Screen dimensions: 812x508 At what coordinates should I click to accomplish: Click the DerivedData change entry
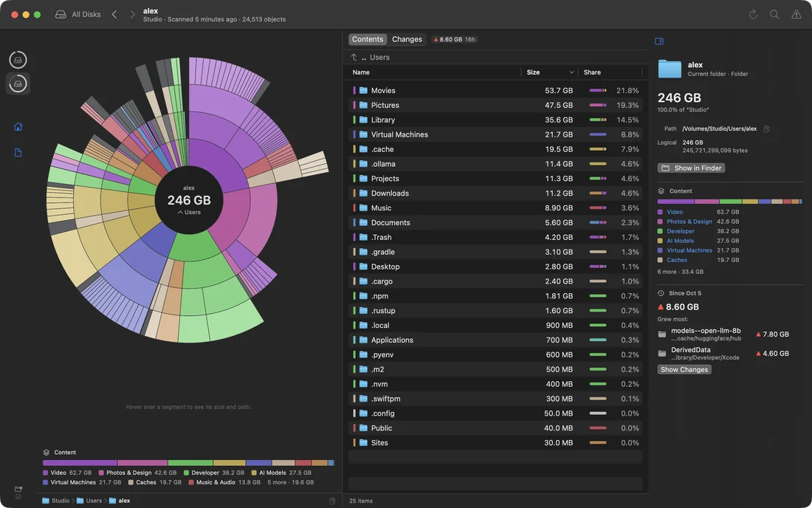click(724, 354)
